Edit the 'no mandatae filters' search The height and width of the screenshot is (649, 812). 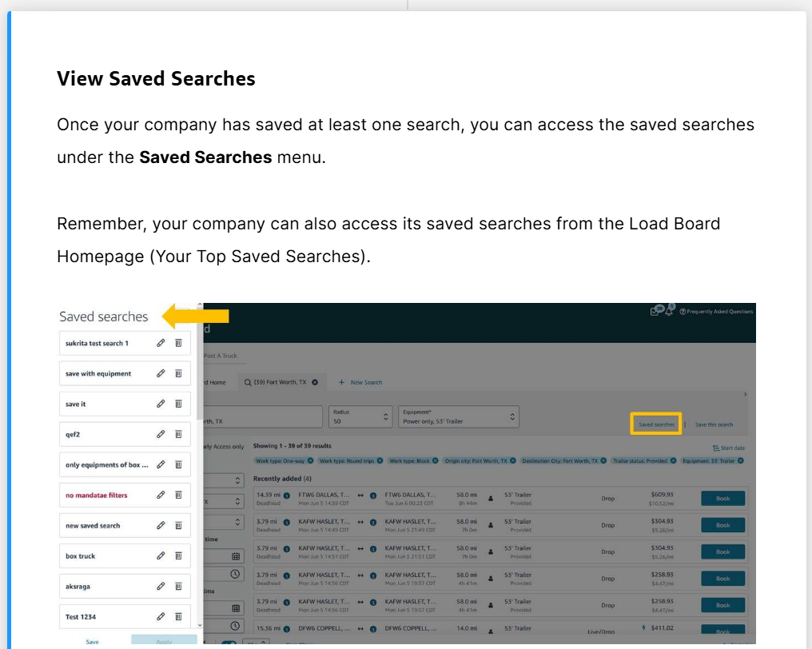click(161, 495)
